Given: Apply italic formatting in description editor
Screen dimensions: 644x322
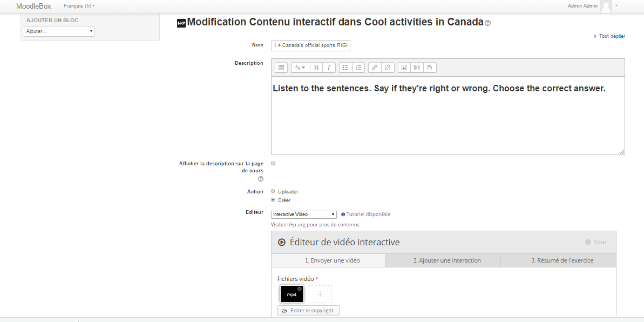Looking at the screenshot, I should pos(329,68).
